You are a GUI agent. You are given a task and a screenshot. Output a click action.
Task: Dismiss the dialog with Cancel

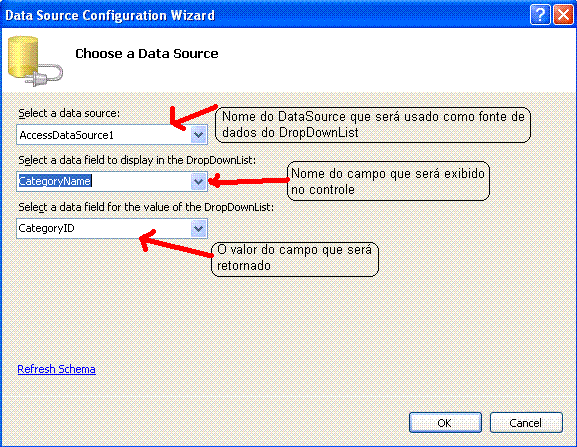[526, 423]
